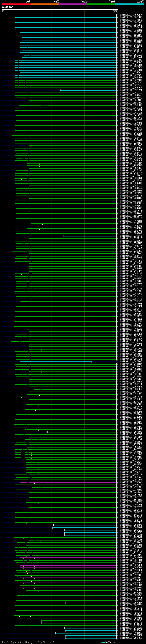This screenshot has height=644, width=146.
Task: Open the UniRef100_C6TKW2 hit label
Action: (x=131, y=17)
